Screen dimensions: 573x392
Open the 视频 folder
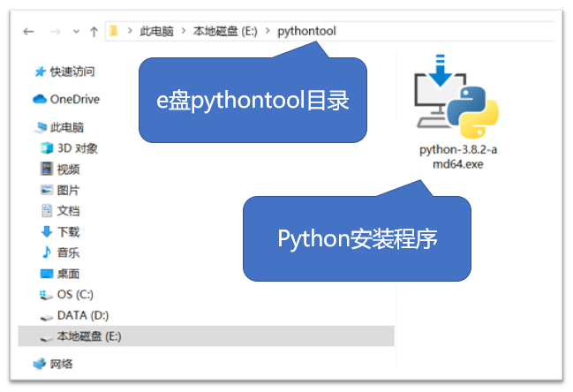[68, 170]
